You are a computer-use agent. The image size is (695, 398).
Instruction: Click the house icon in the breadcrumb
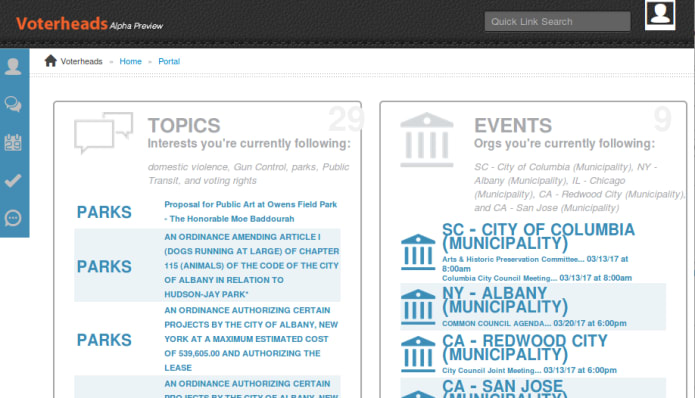coord(51,61)
